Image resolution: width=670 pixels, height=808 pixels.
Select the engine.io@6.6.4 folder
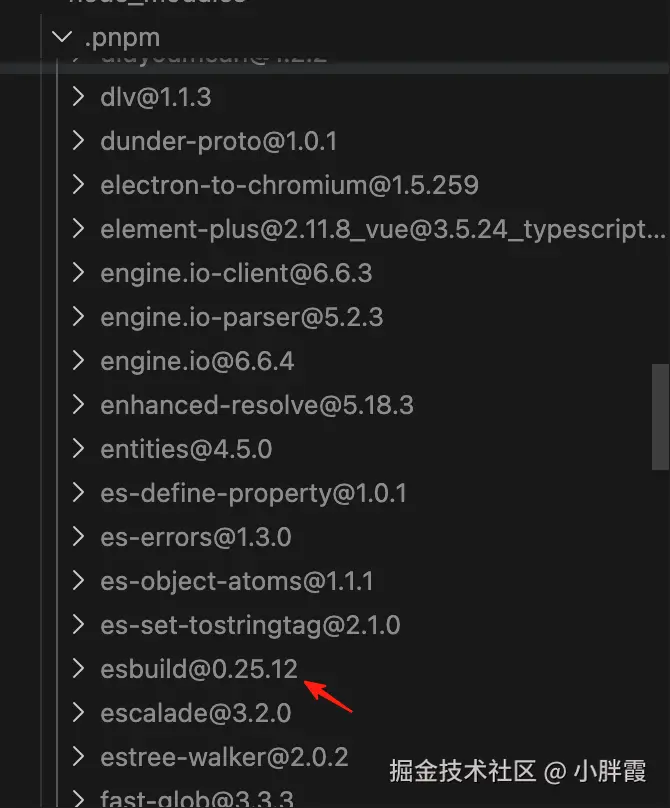pyautogui.click(x=197, y=362)
